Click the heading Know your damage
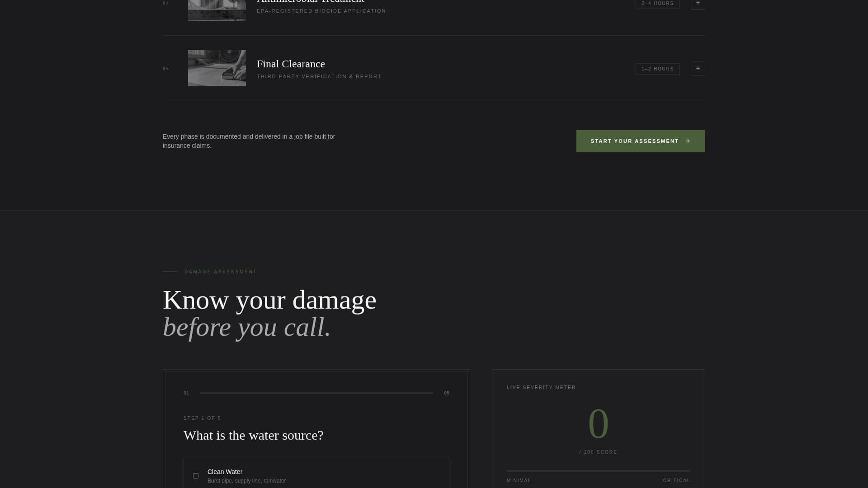This screenshot has height=488, width=868. 269,300
